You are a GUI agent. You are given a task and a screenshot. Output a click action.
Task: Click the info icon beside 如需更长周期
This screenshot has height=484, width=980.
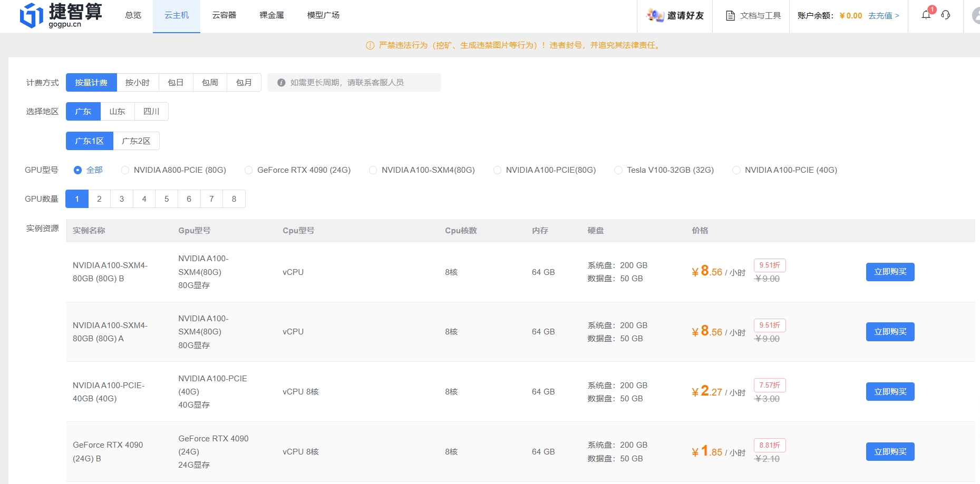click(x=282, y=83)
